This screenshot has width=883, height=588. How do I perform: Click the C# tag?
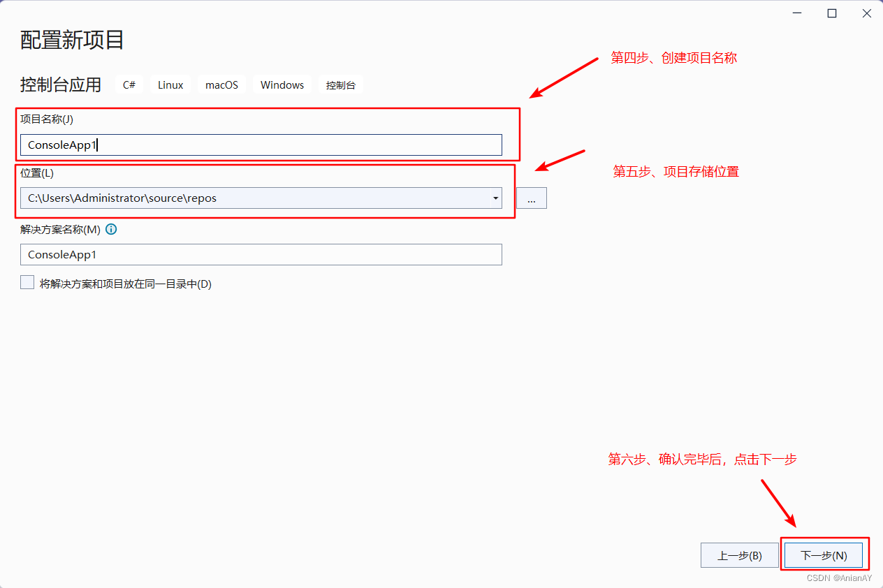tap(129, 85)
